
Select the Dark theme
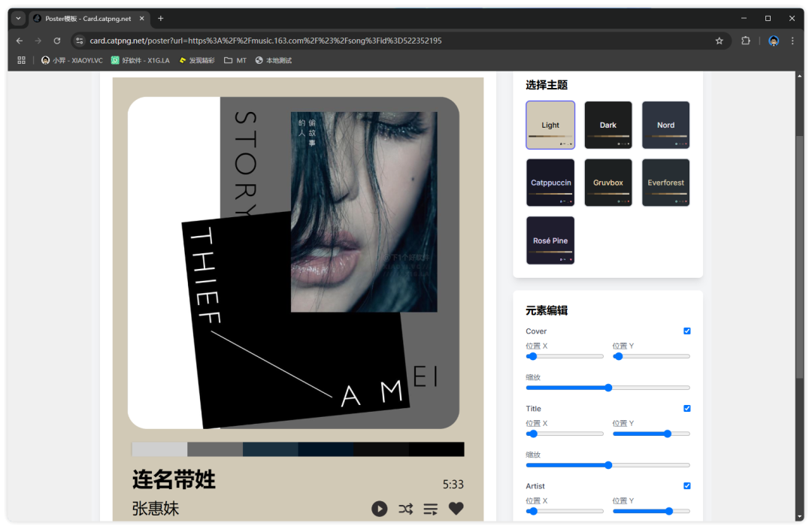click(608, 125)
